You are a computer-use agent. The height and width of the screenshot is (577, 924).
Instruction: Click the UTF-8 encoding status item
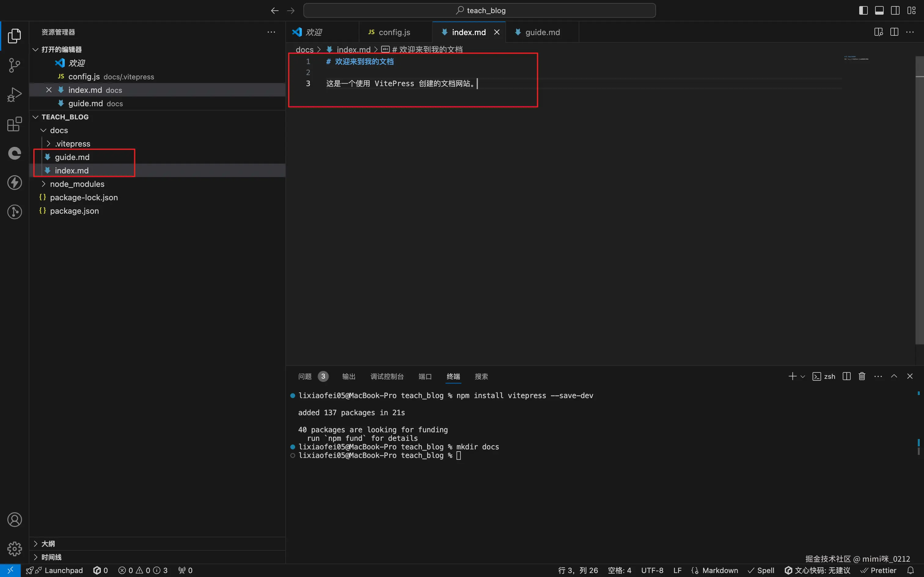(x=652, y=570)
